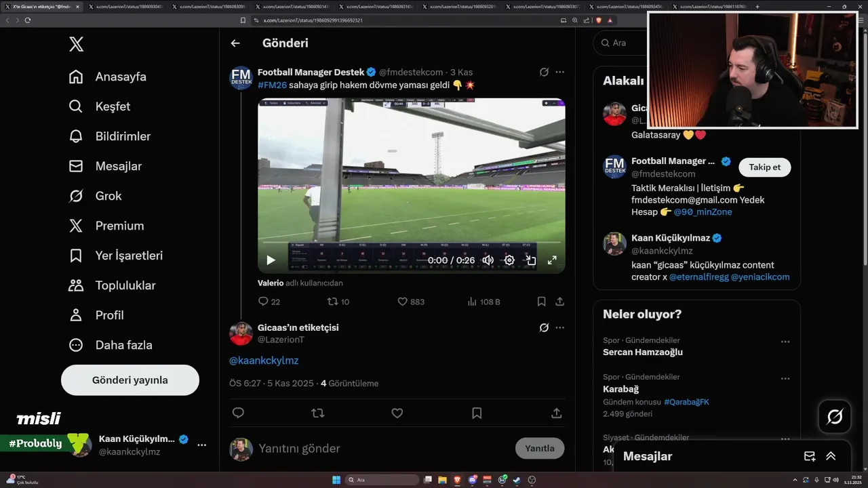
Task: Open more options on Gicaas'ın etiketçisi post
Action: tap(559, 328)
